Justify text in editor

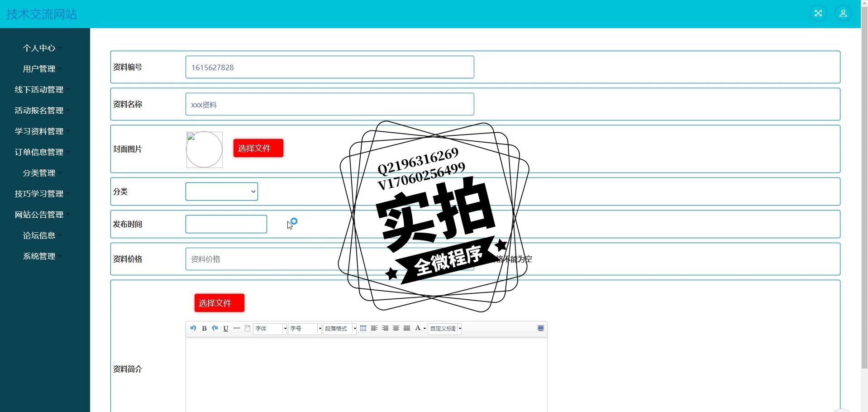pos(407,328)
